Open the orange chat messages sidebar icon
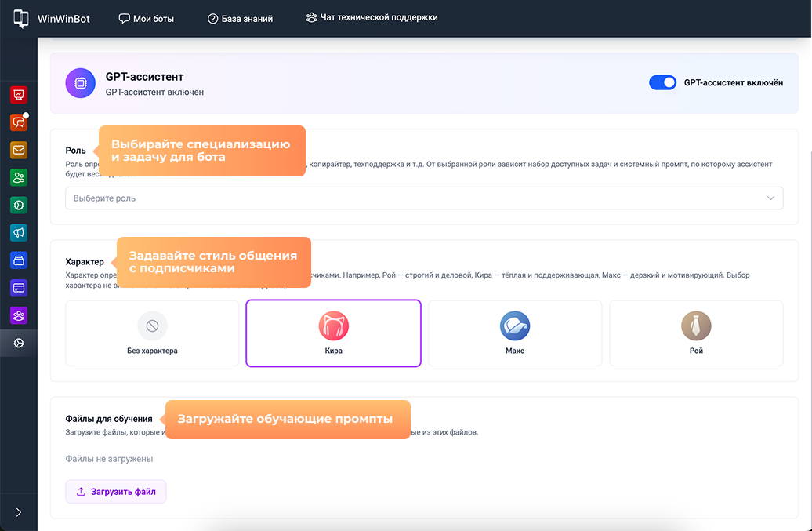Image resolution: width=812 pixels, height=531 pixels. click(19, 122)
